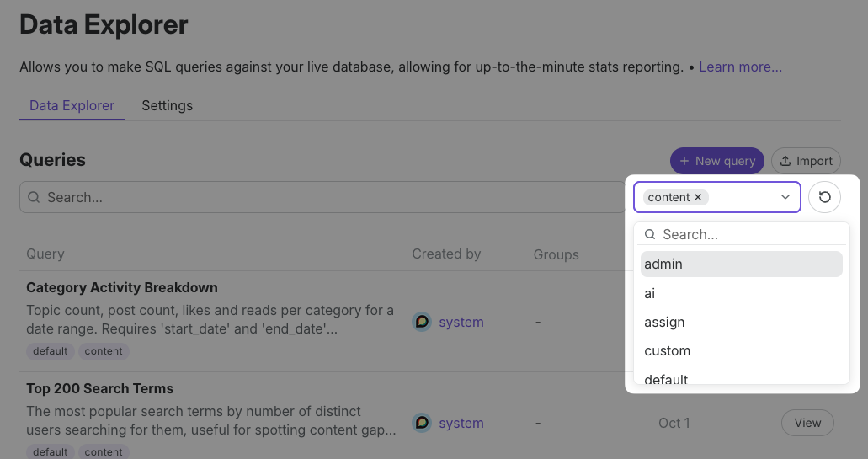This screenshot has height=459, width=868.
Task: Click default tag under Category Activity Breakdown
Action: (x=50, y=351)
